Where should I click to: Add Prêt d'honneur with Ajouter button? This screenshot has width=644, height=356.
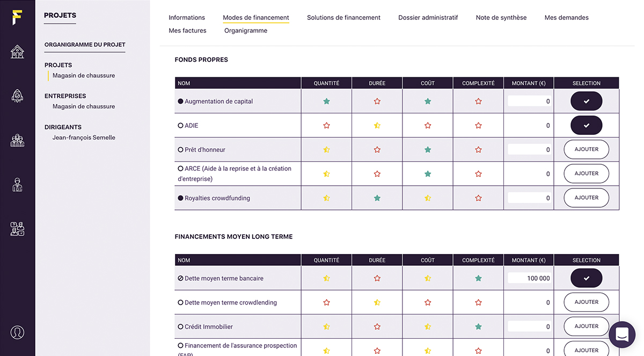pyautogui.click(x=586, y=149)
